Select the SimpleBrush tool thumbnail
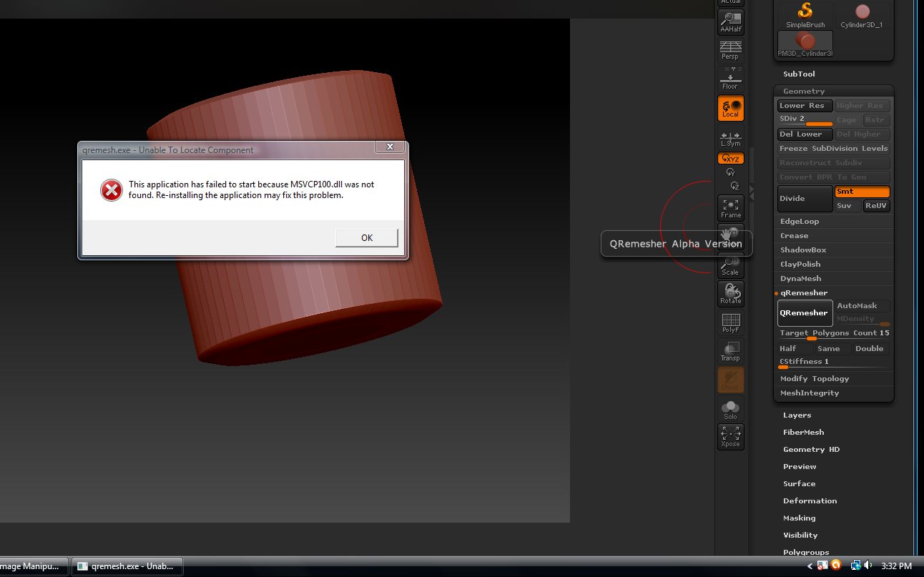 coord(805,15)
